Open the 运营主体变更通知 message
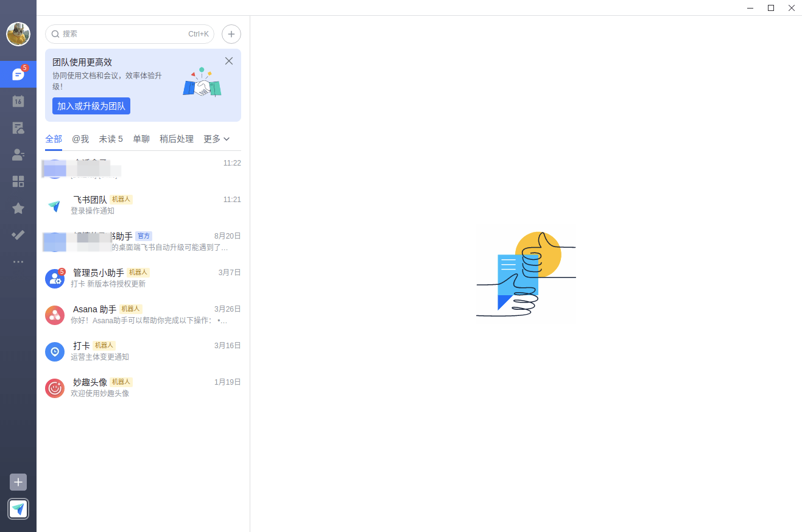802x532 pixels. pos(100,357)
